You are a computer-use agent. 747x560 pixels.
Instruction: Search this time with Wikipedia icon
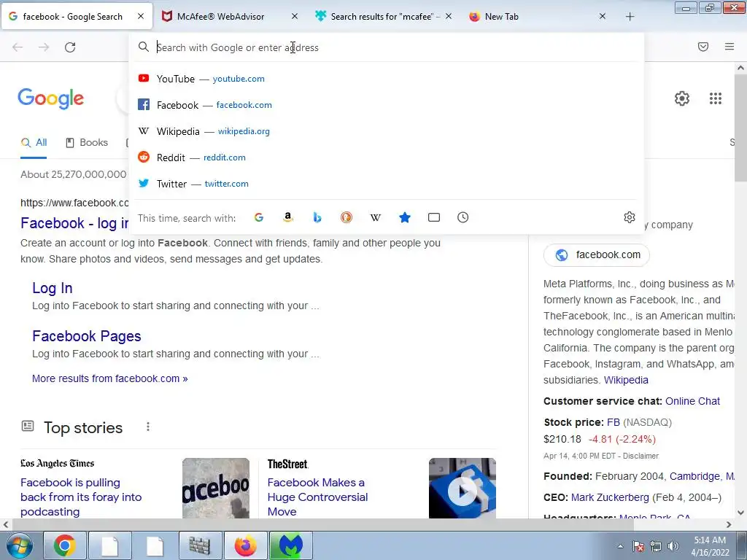pos(376,217)
